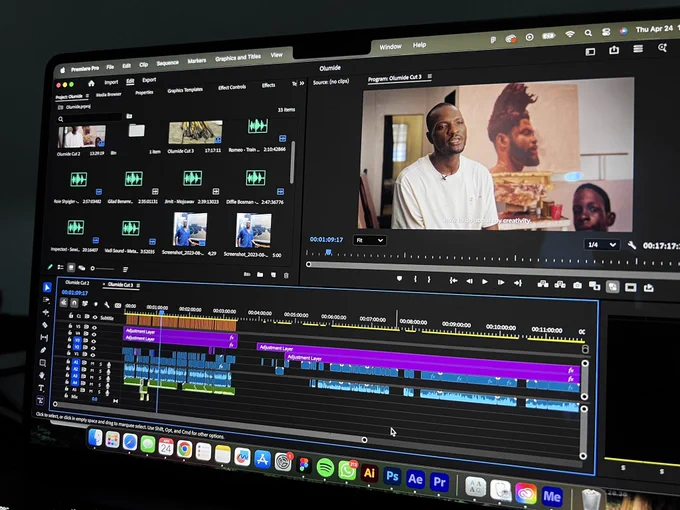This screenshot has height=510, width=680.
Task: Expand workspace panels overflow chevrons
Action: pos(302,83)
